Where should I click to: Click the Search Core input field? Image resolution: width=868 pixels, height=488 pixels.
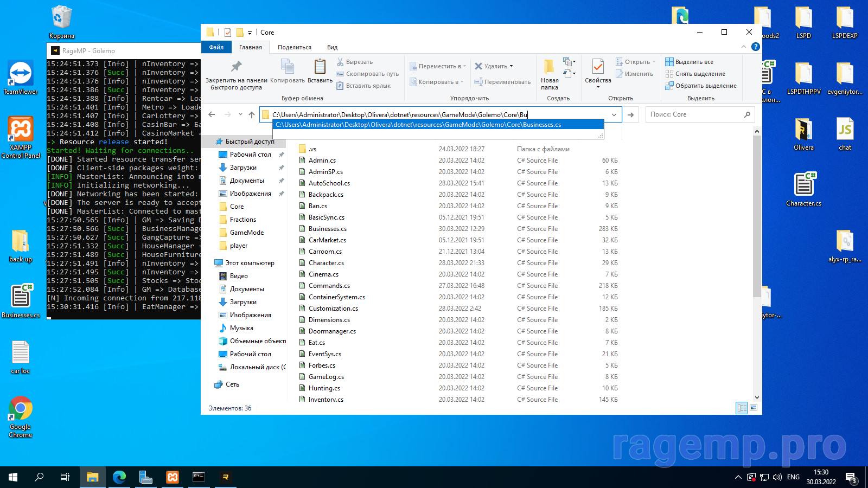coord(694,114)
